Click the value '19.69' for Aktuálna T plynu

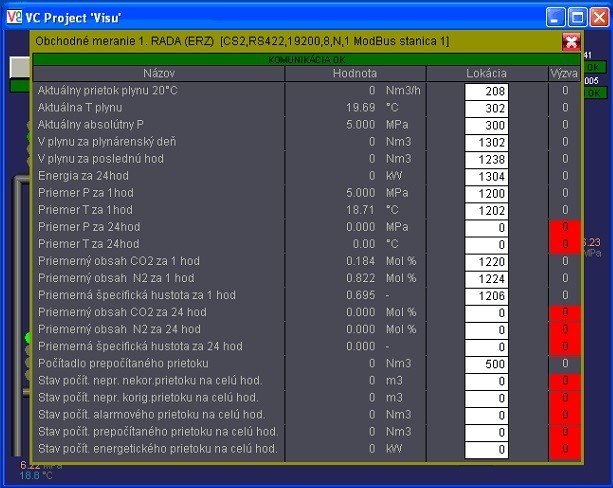(360, 108)
